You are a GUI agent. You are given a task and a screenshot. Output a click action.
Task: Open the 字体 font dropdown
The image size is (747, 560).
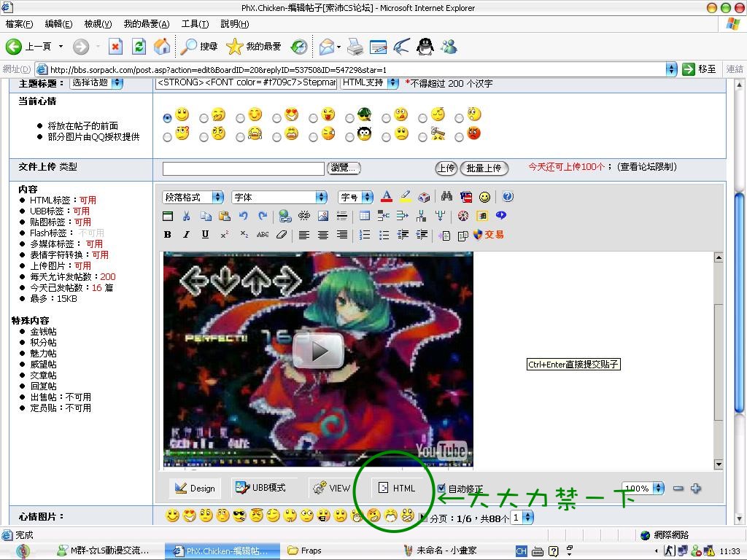click(x=279, y=197)
